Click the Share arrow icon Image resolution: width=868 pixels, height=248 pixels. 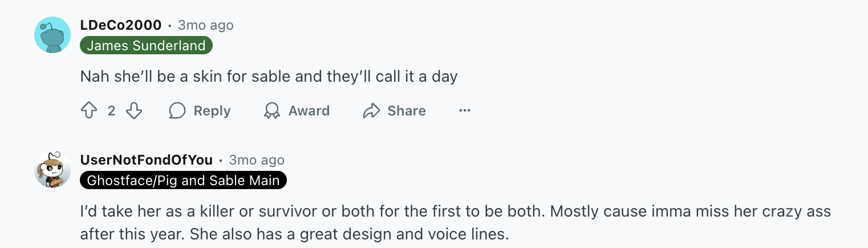click(371, 110)
